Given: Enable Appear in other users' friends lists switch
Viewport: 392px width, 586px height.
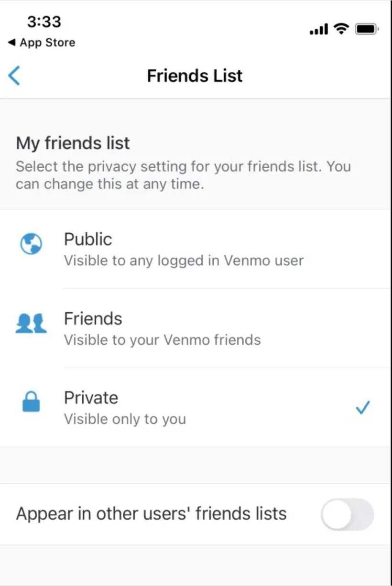Looking at the screenshot, I should (347, 514).
